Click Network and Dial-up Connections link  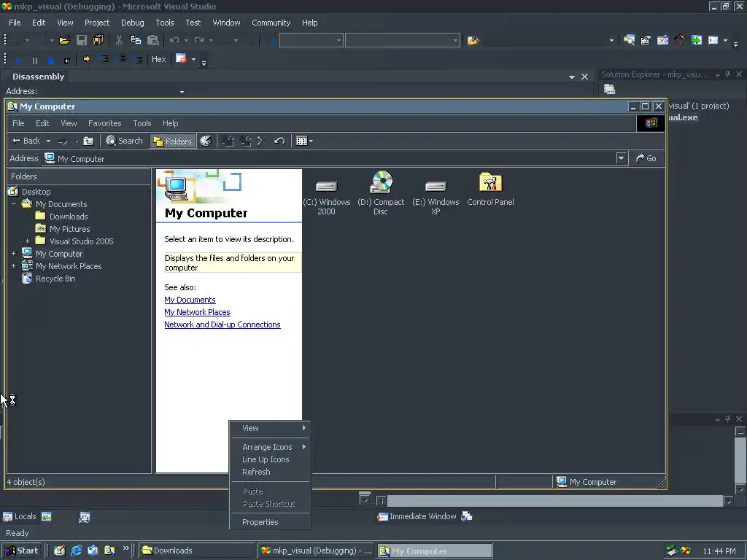tap(222, 324)
